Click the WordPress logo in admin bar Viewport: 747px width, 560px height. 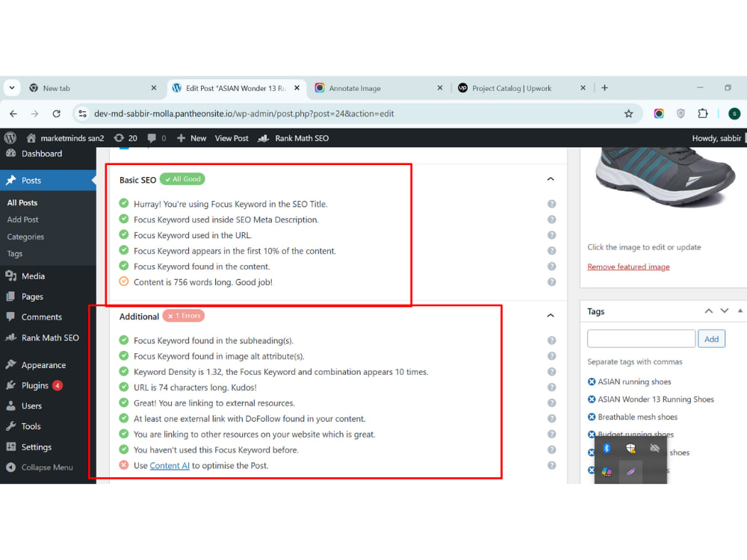pos(10,138)
